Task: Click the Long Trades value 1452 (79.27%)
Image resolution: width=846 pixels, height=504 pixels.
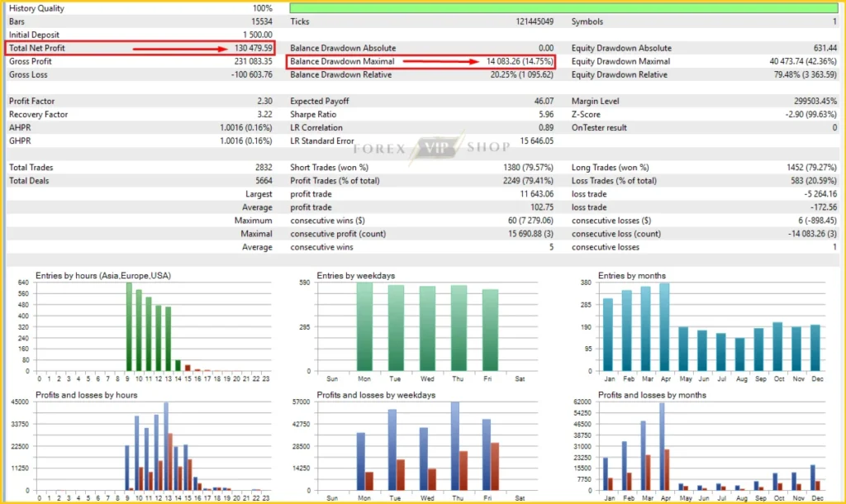Action: coord(811,167)
